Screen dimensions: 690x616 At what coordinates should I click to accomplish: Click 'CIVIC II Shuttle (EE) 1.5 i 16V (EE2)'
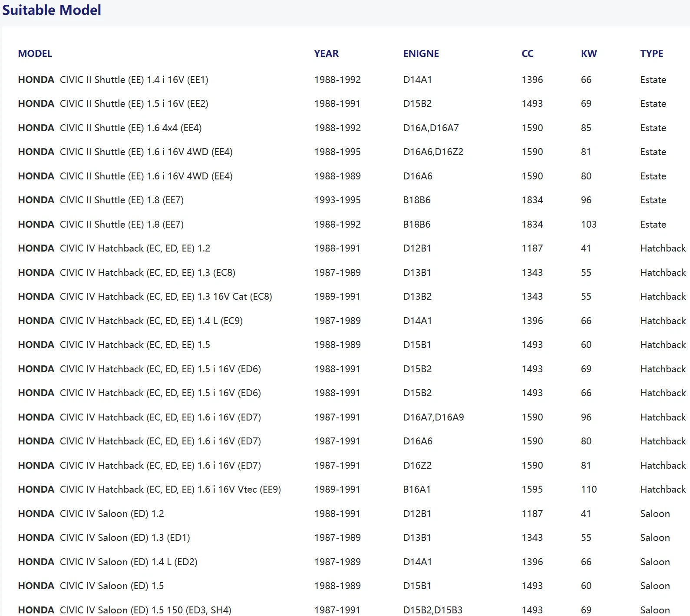(134, 104)
